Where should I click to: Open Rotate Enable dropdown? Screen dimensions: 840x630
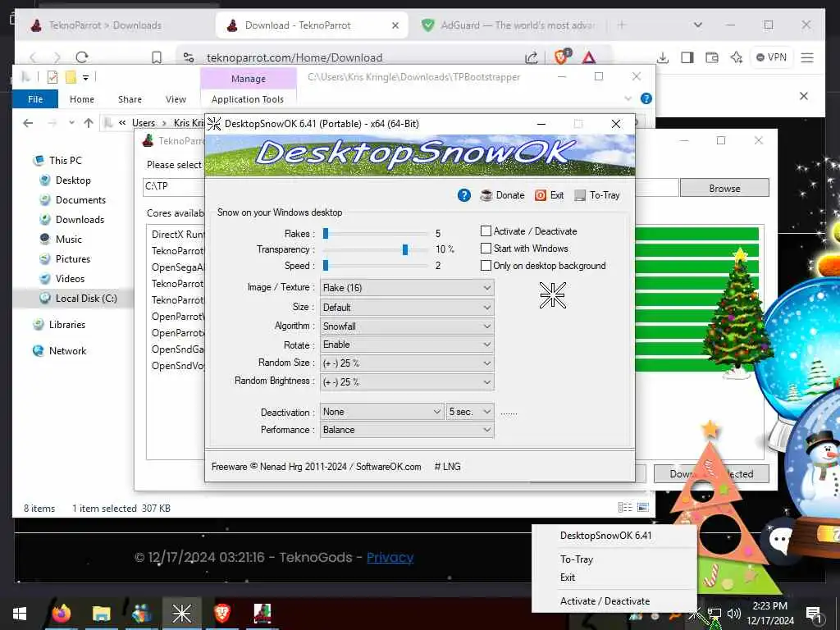[407, 345]
